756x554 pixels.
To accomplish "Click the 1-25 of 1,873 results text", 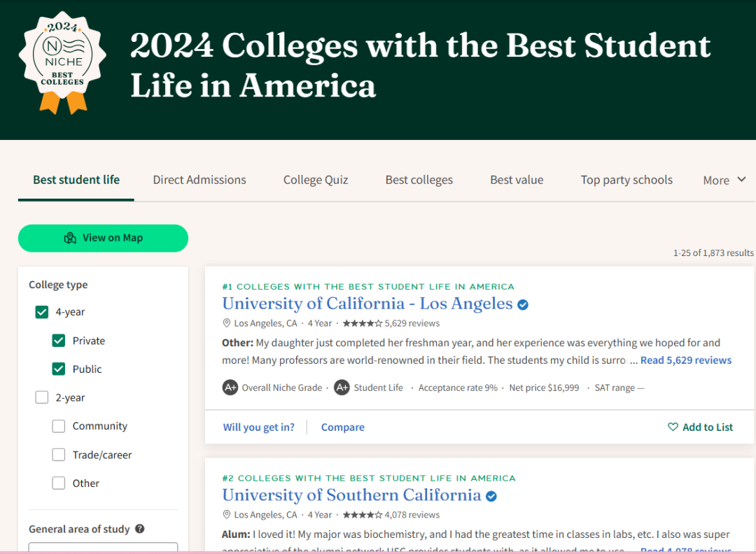I will point(713,253).
